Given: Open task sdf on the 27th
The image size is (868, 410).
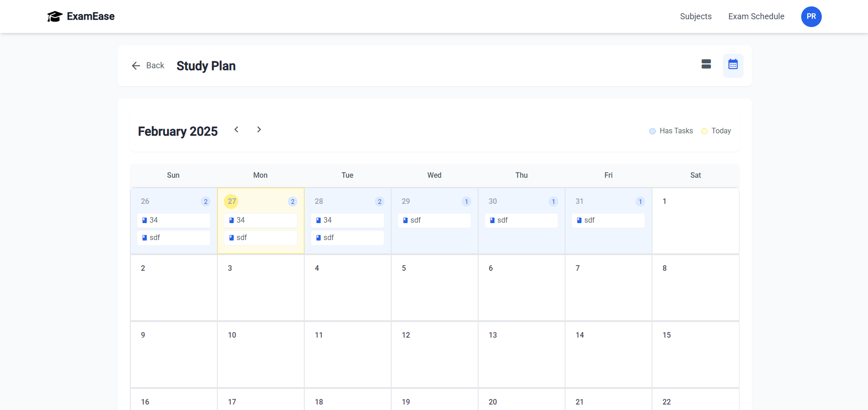Looking at the screenshot, I should coord(260,238).
